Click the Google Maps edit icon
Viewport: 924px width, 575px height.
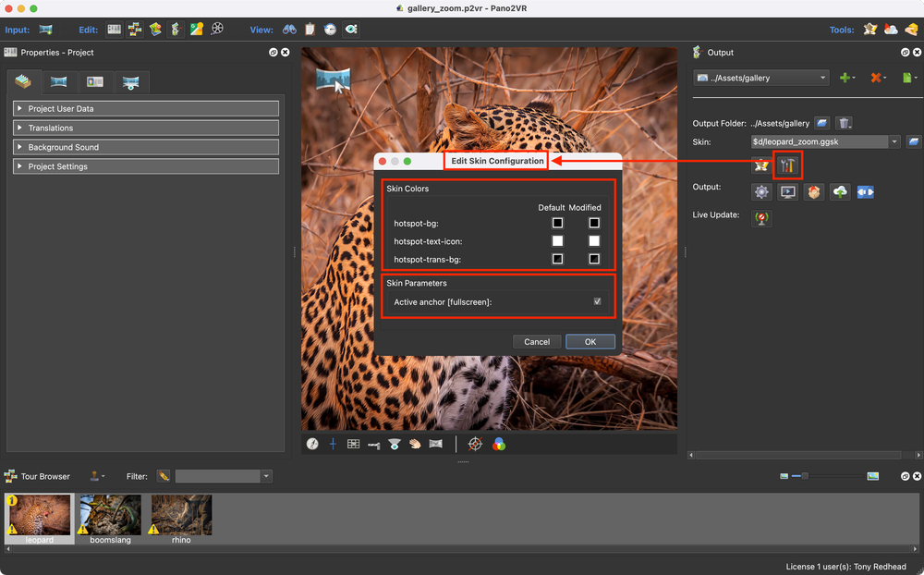(197, 30)
